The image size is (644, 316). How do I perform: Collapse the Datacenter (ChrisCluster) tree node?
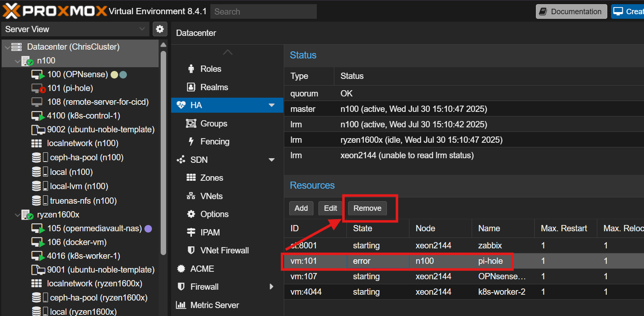point(7,47)
